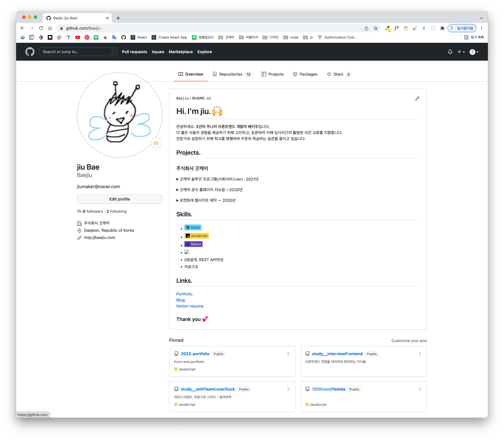
Task: Click Customize your pins
Action: tap(409, 341)
